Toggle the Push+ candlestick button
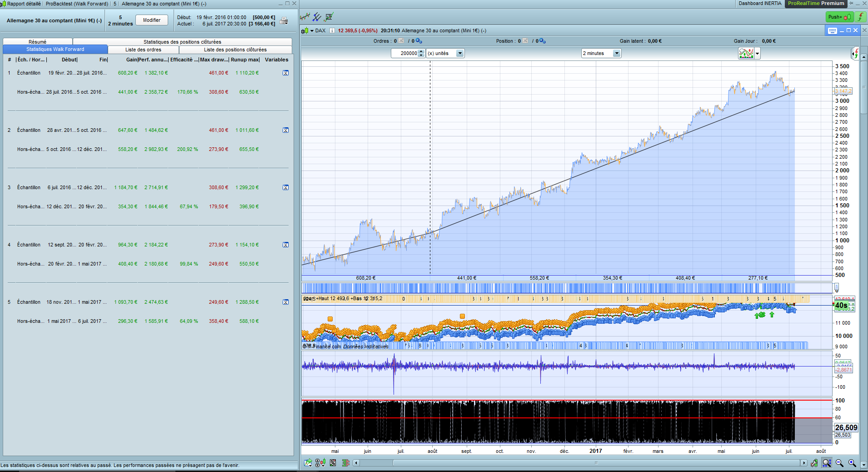The image size is (868, 472). pos(839,17)
